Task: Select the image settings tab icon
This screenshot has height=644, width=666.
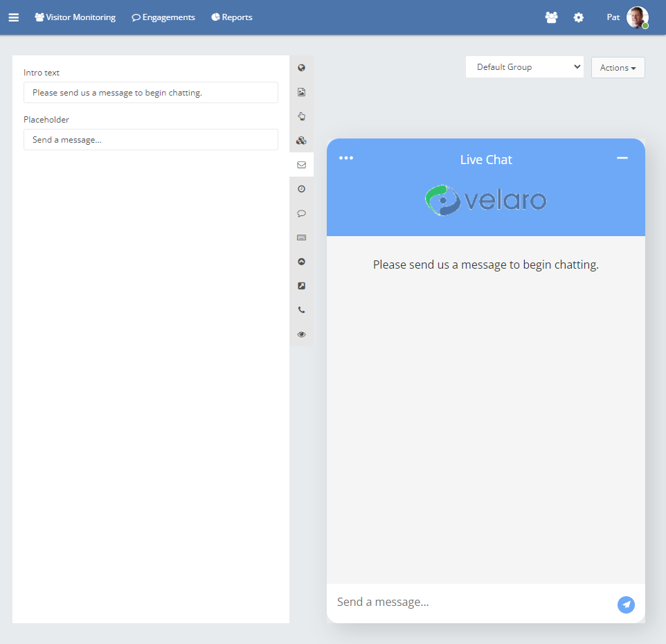Action: click(x=301, y=92)
